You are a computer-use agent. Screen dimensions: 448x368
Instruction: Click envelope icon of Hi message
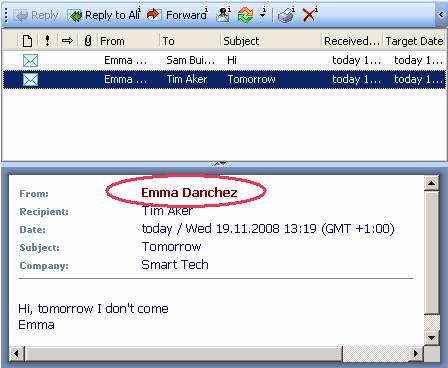click(x=30, y=61)
